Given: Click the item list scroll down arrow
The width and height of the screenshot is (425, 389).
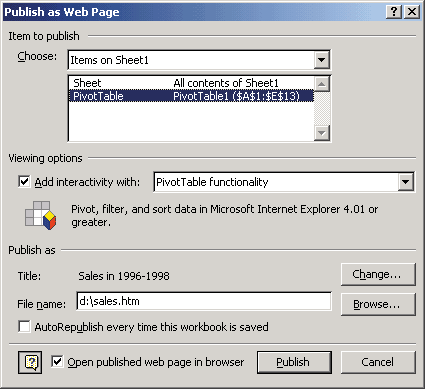Looking at the screenshot, I should [322, 133].
